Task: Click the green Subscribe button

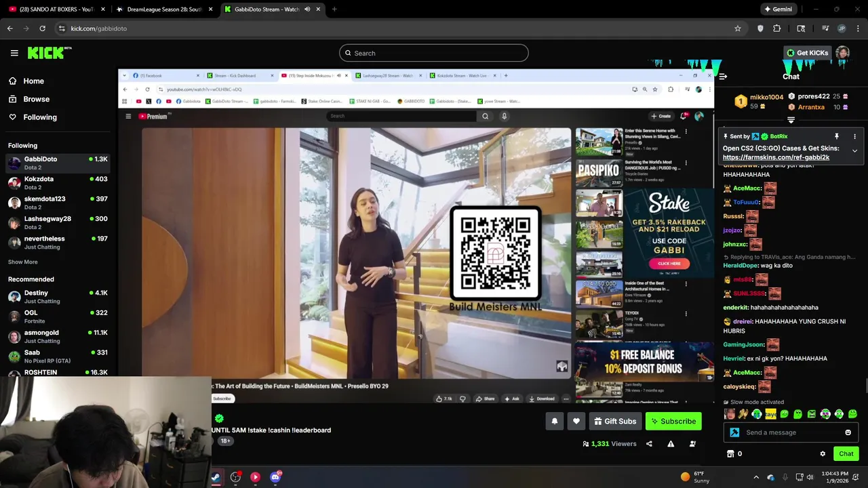Action: tap(673, 422)
